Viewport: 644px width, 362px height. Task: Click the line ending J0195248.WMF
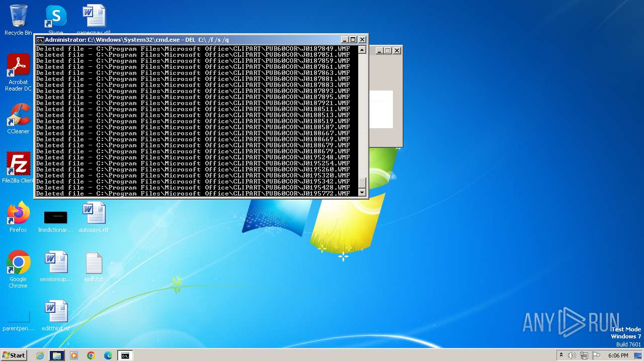point(193,157)
